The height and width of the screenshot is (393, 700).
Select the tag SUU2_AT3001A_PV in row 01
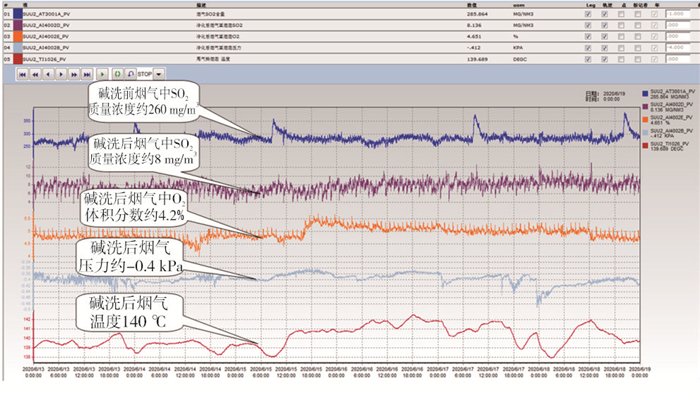pyautogui.click(x=46, y=14)
